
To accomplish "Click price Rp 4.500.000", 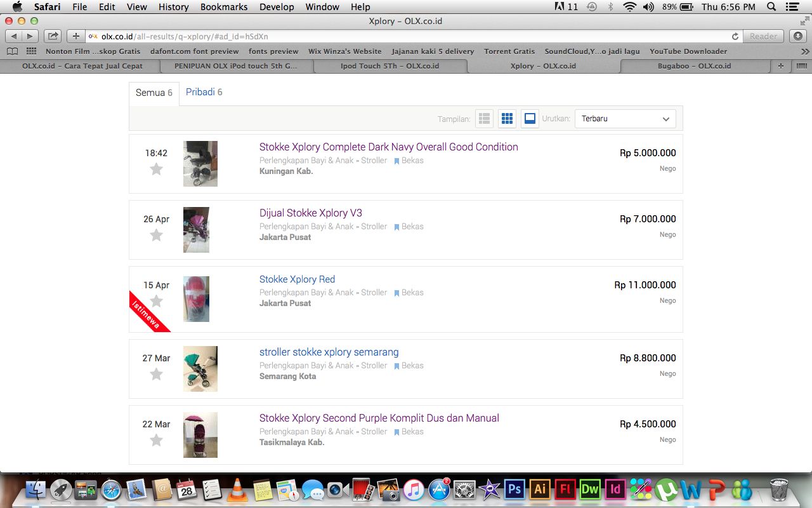I will (648, 424).
